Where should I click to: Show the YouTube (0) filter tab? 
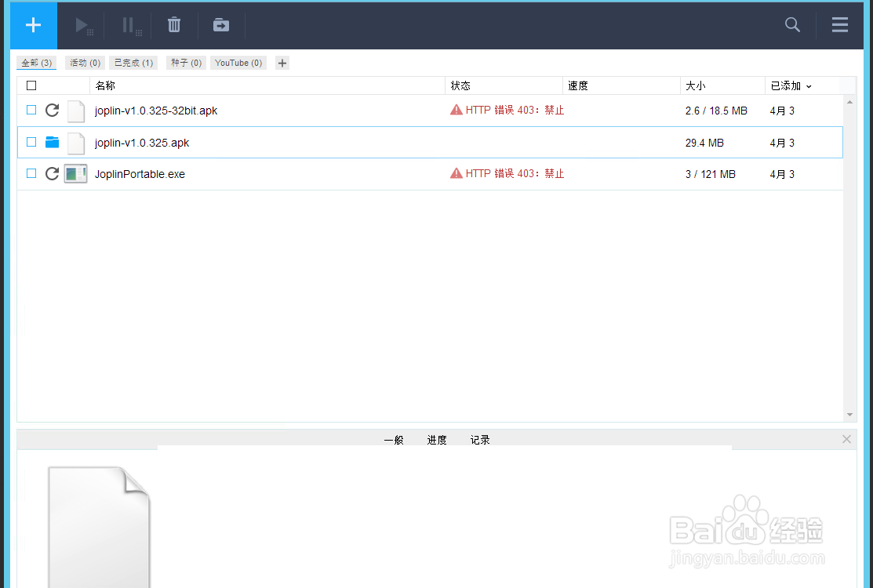click(x=238, y=63)
